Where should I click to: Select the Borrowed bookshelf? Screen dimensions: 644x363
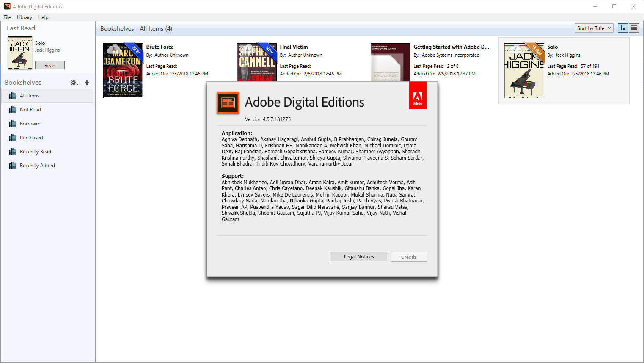(x=47, y=124)
